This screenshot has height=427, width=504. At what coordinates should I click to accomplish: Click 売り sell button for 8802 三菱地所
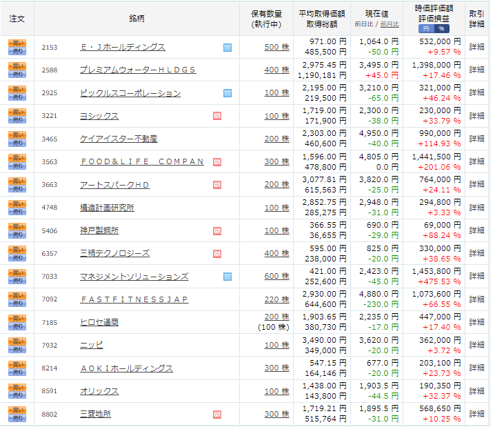tap(17, 418)
